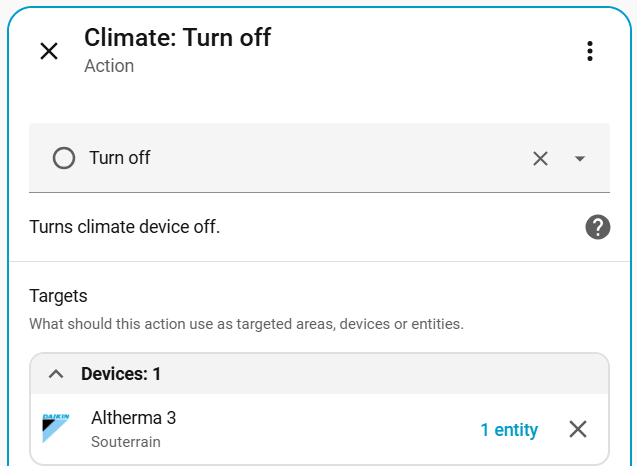Click the Turns climate device off description
The height and width of the screenshot is (466, 637).
[125, 227]
